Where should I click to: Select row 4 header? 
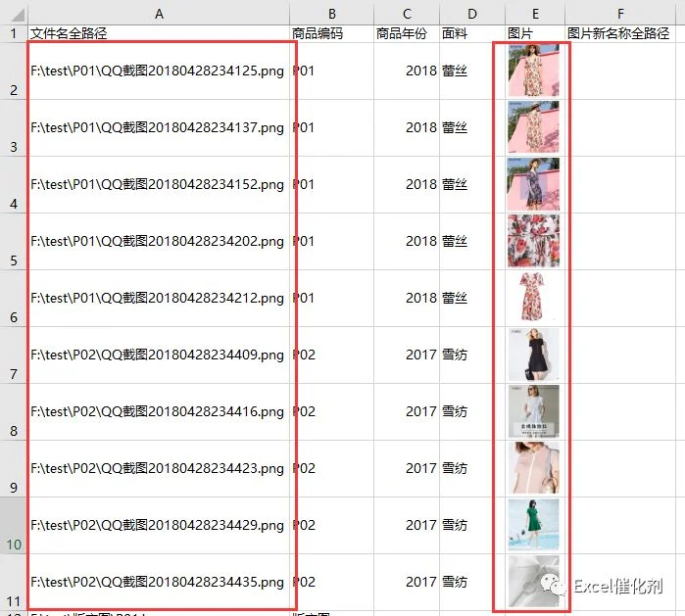coord(14,184)
